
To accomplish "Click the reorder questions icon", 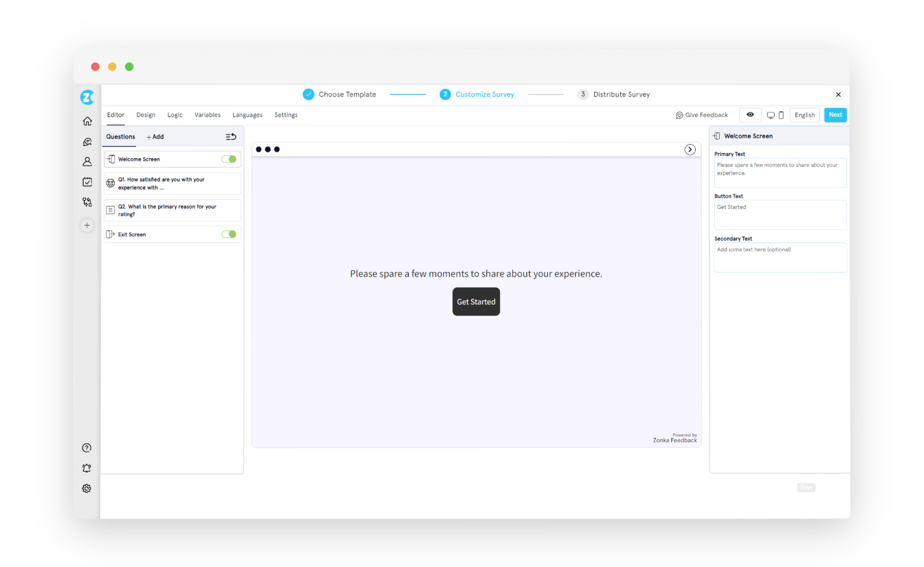I will [231, 136].
